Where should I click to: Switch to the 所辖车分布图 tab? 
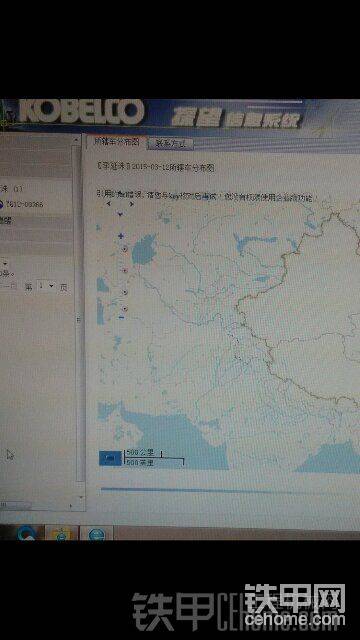click(x=117, y=141)
